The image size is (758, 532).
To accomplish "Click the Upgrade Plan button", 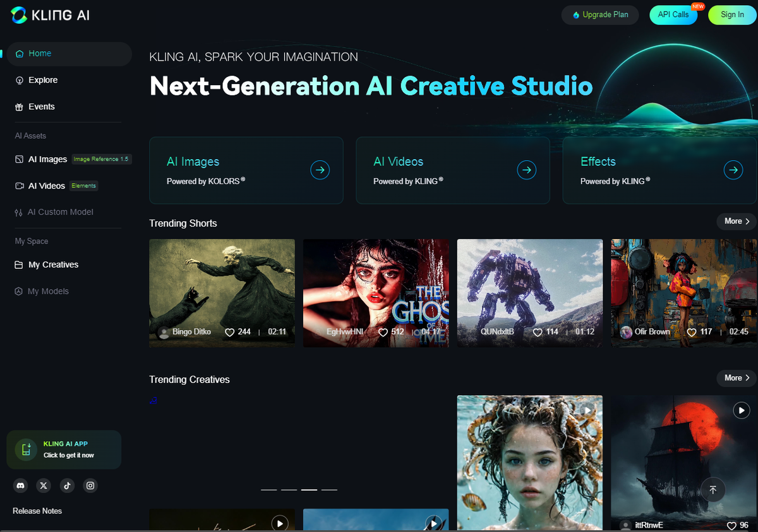I will (600, 15).
